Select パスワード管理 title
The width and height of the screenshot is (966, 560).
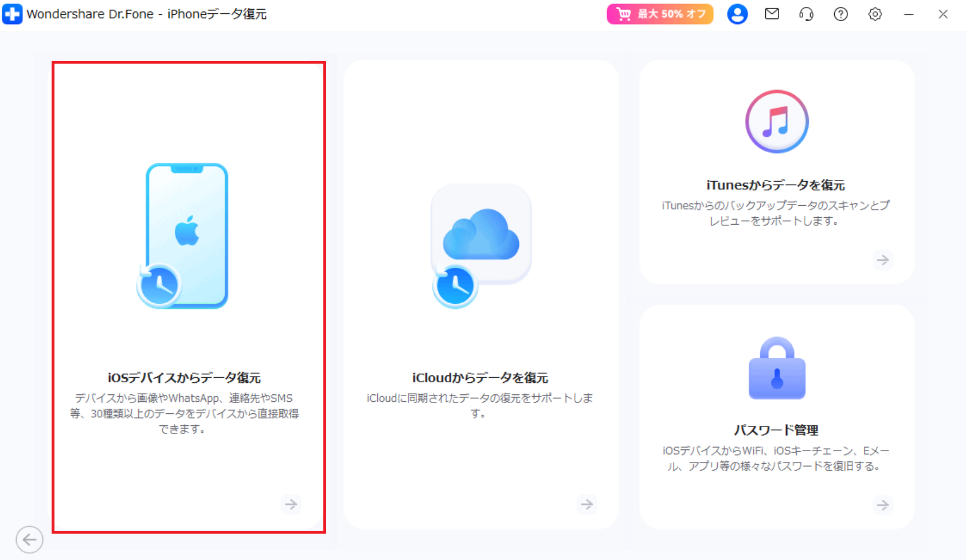[x=776, y=430]
